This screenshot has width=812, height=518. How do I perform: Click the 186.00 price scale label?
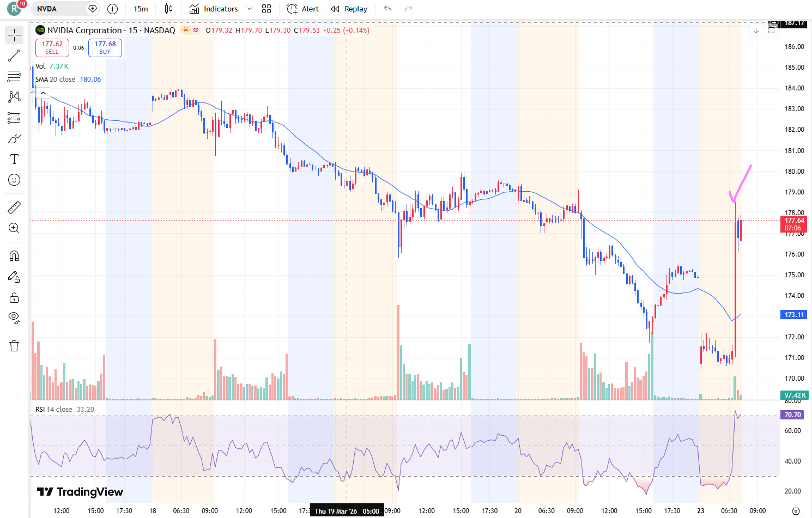[x=794, y=47]
